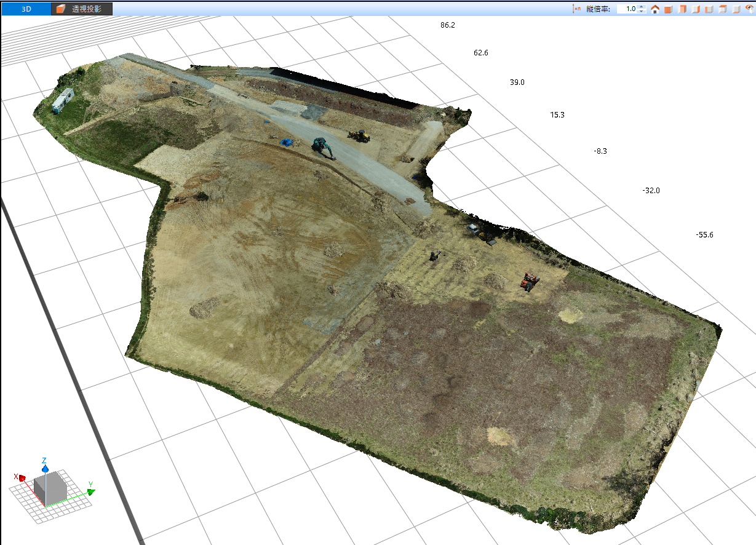
Task: Click the home view reset icon
Action: (x=655, y=9)
